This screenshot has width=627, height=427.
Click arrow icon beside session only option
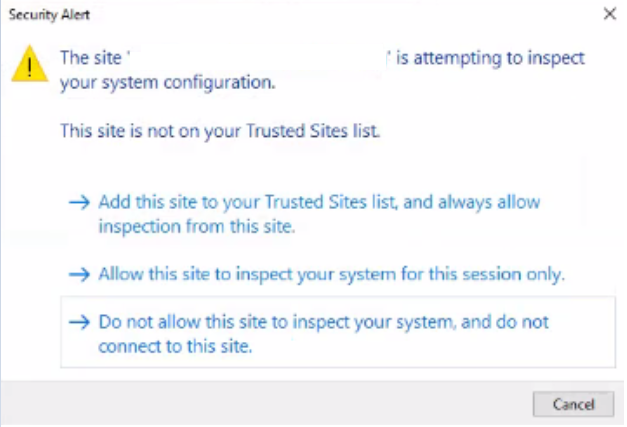(x=80, y=273)
